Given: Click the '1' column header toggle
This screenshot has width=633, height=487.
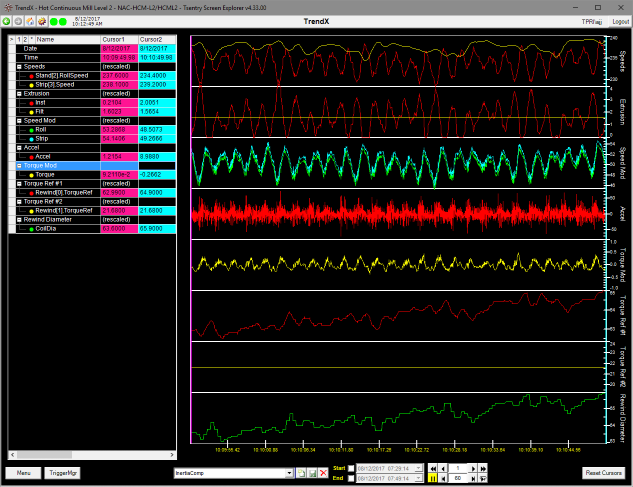Looking at the screenshot, I should pyautogui.click(x=19, y=40).
